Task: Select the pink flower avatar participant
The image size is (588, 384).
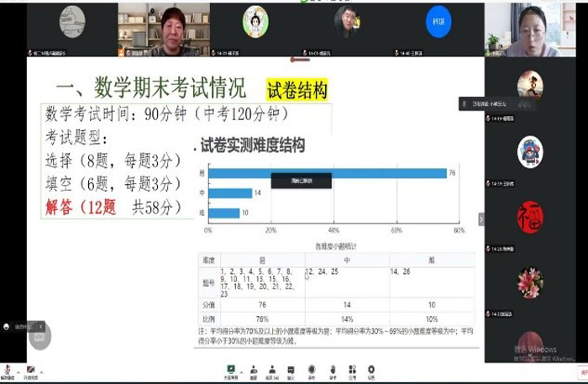Action: (x=530, y=282)
